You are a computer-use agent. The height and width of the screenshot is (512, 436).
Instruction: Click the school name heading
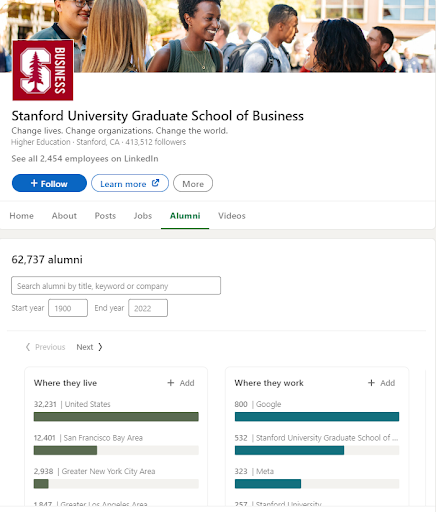tap(158, 116)
